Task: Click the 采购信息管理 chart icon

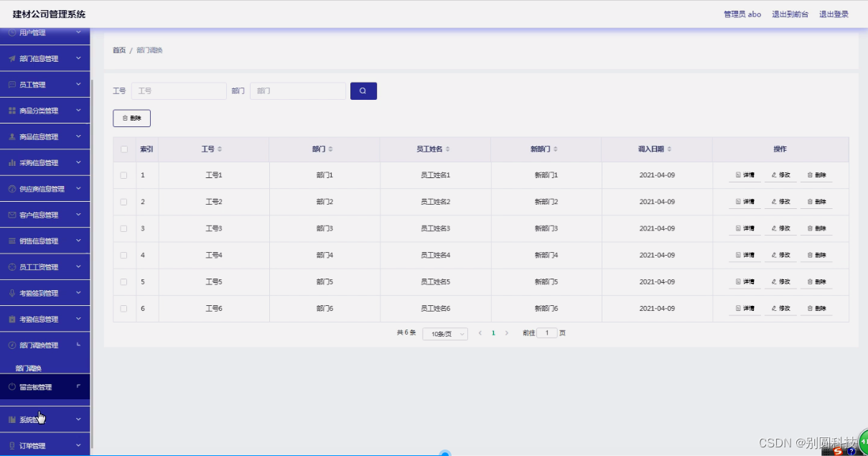Action: pos(12,162)
